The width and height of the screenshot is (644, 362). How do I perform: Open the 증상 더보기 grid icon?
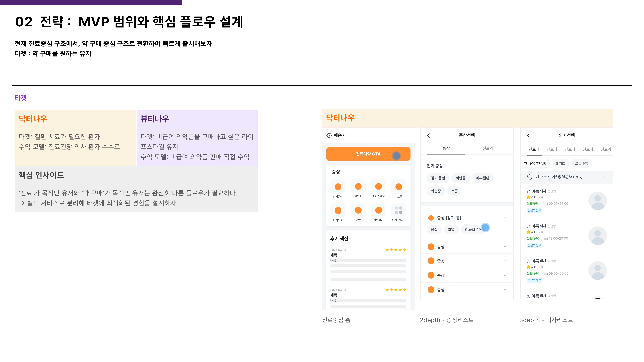point(398,210)
